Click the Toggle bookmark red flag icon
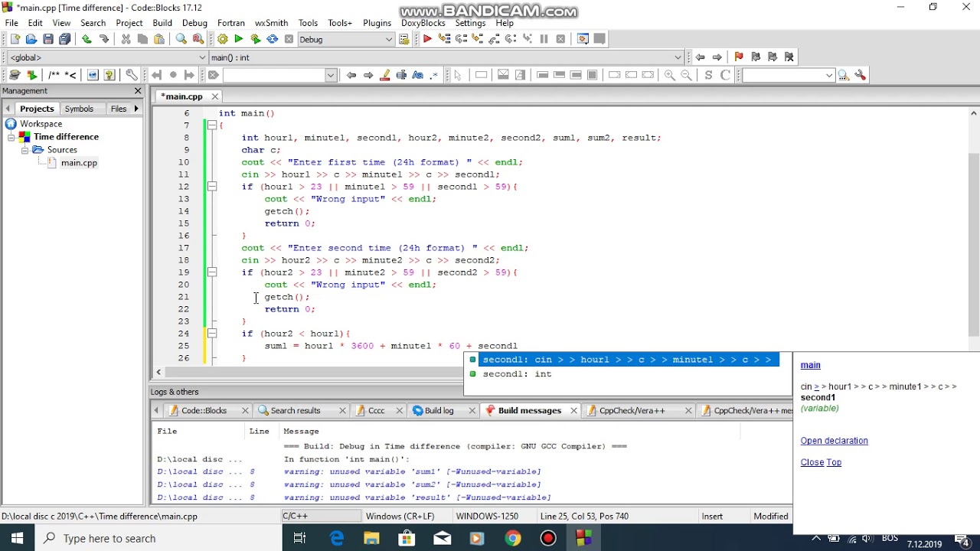 738,57
